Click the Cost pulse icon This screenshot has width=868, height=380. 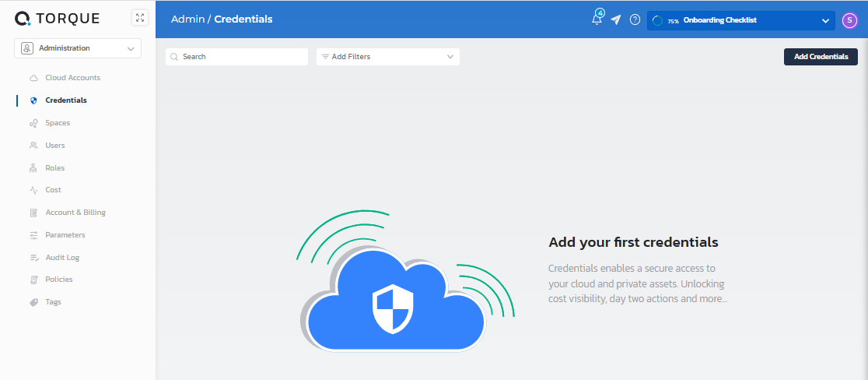[x=33, y=190]
